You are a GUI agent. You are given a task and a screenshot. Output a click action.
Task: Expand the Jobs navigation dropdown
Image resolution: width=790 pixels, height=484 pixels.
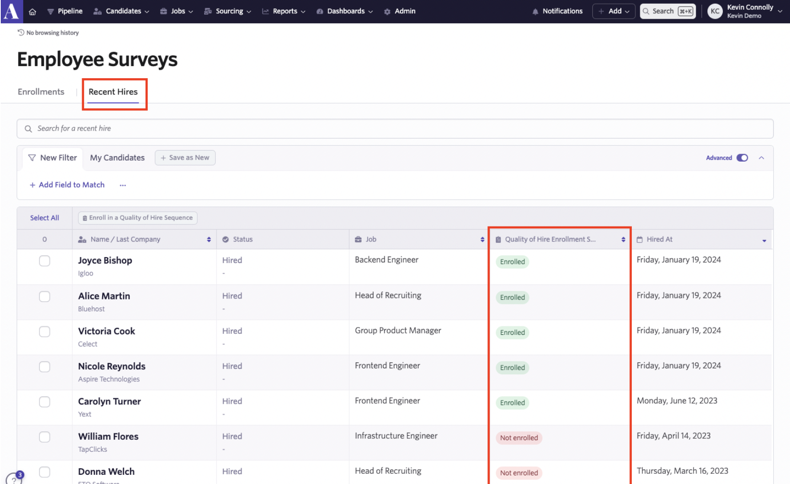176,11
